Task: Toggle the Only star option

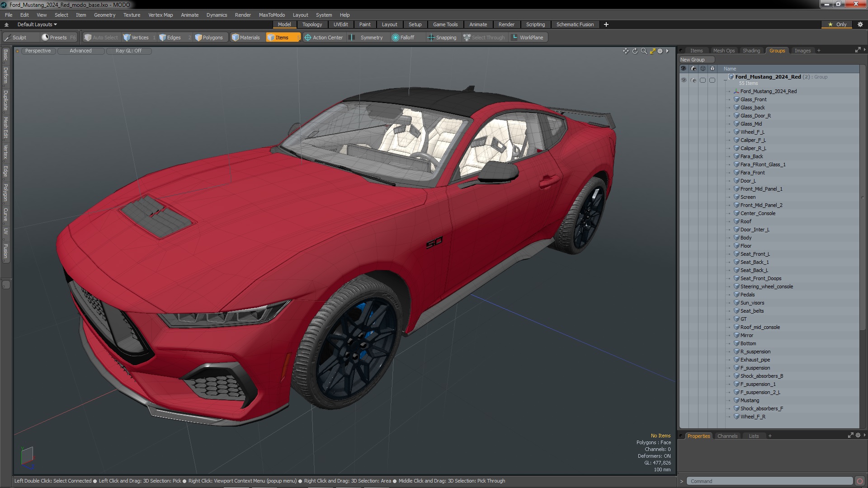Action: [837, 24]
